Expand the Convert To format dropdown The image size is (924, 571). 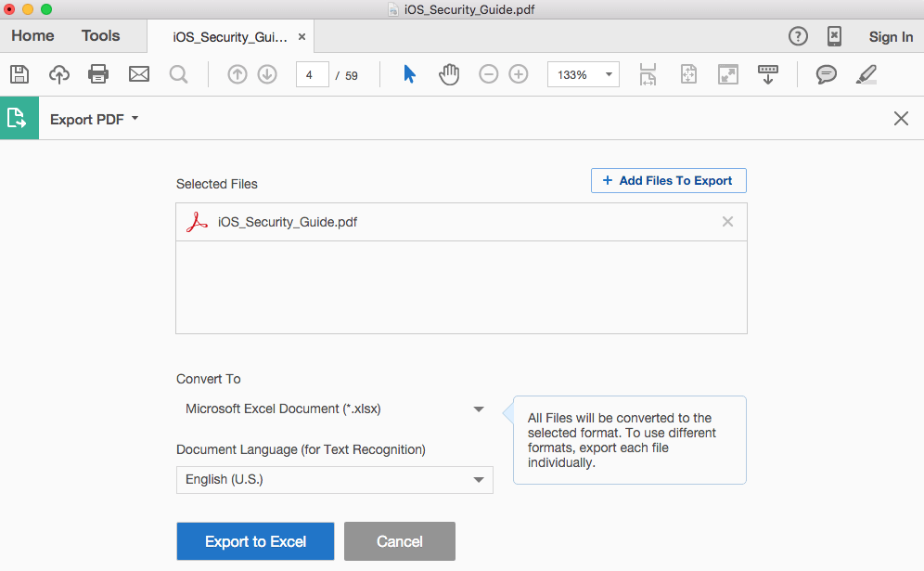click(478, 409)
